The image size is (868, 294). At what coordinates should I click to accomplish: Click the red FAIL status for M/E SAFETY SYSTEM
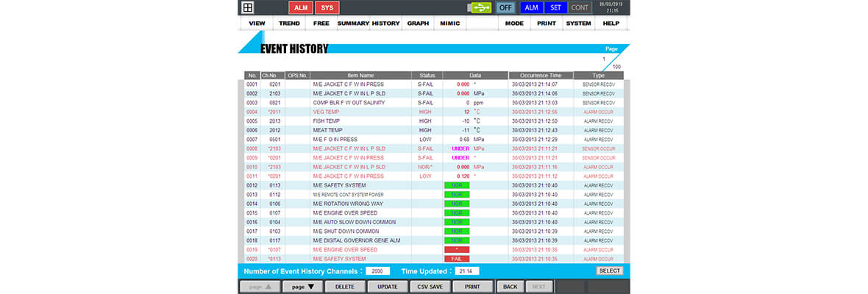pos(456,259)
